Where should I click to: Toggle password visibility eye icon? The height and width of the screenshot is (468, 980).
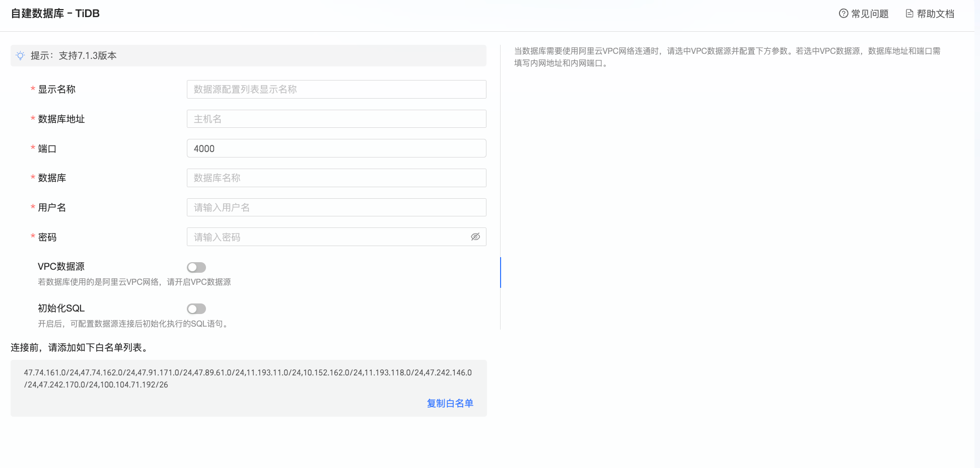coord(475,237)
